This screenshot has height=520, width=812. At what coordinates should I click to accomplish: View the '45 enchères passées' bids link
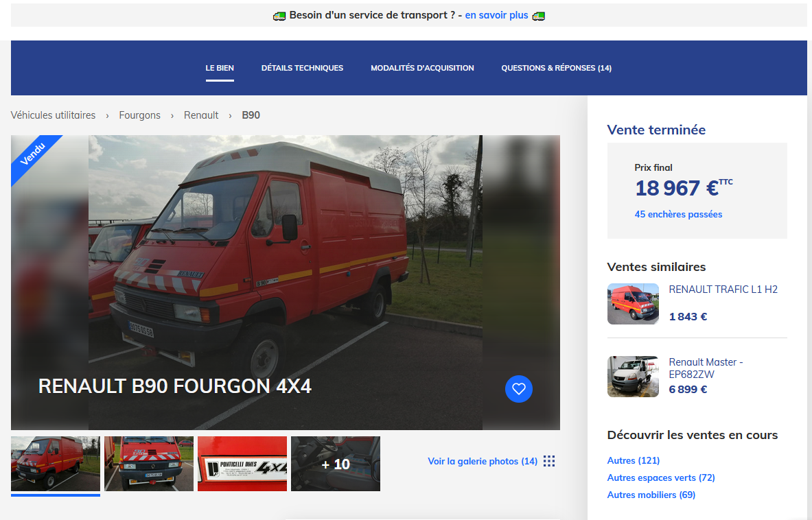coord(678,214)
